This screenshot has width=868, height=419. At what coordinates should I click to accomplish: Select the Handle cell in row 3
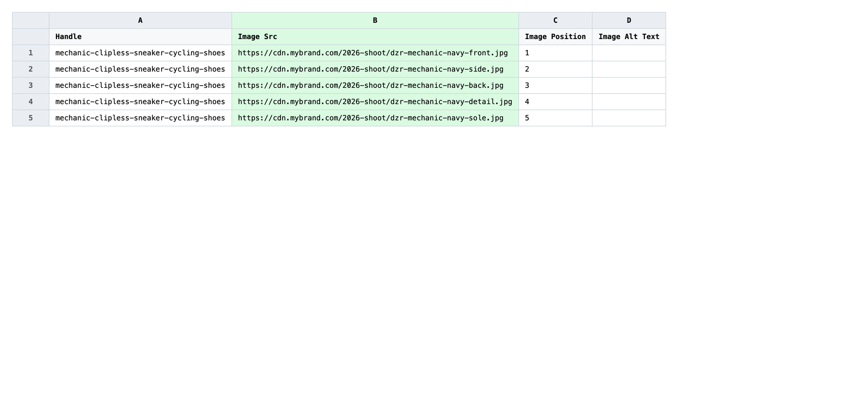pyautogui.click(x=140, y=86)
